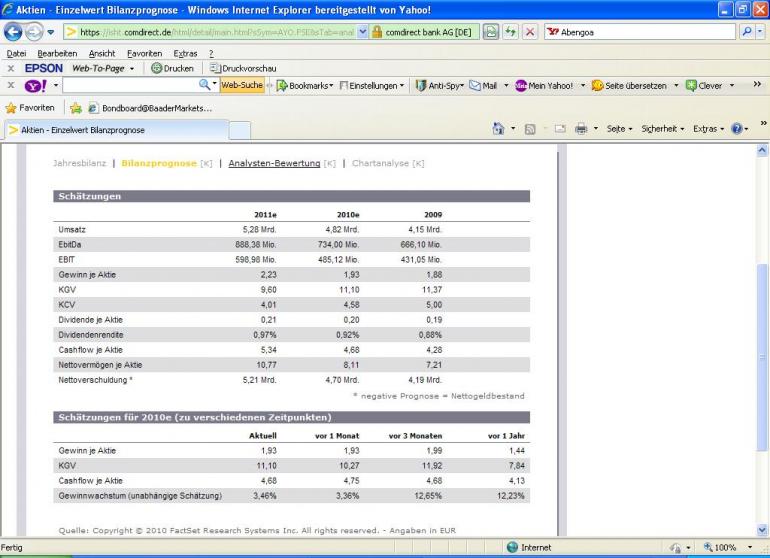This screenshot has width=770, height=558.
Task: Open the Einstellungen dropdown
Action: [x=372, y=86]
